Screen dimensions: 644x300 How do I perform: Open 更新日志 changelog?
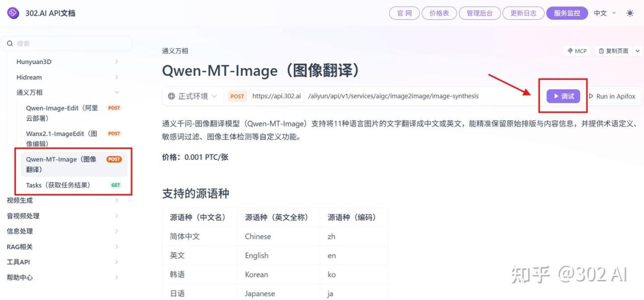click(523, 13)
